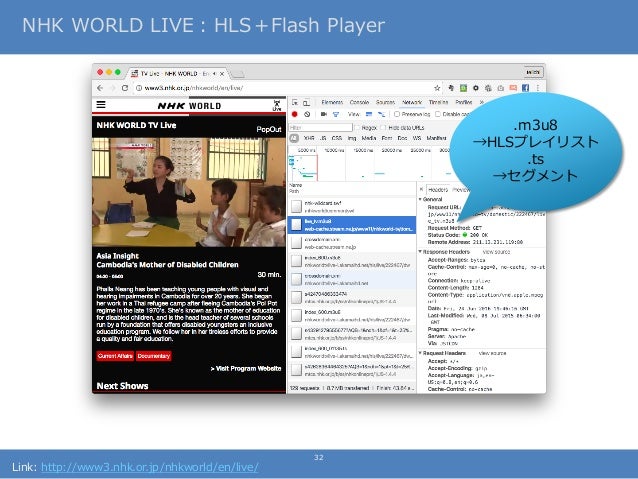Close the request details pane
638x479 pixels.
pos(422,189)
